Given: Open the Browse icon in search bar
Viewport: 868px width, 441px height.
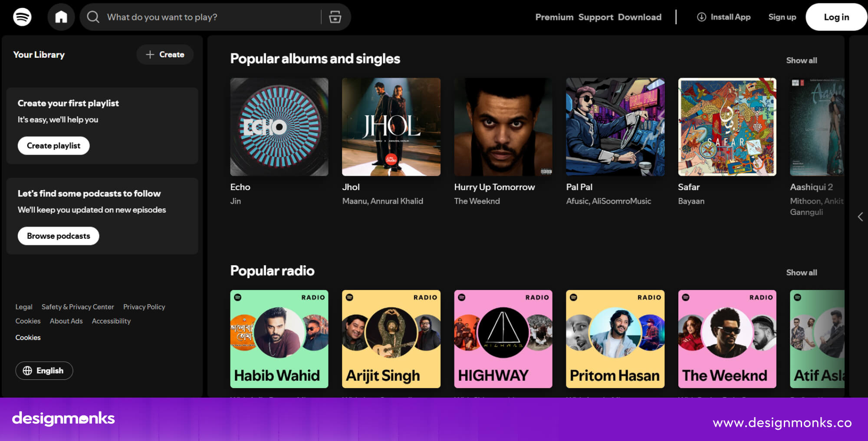Looking at the screenshot, I should [x=335, y=17].
